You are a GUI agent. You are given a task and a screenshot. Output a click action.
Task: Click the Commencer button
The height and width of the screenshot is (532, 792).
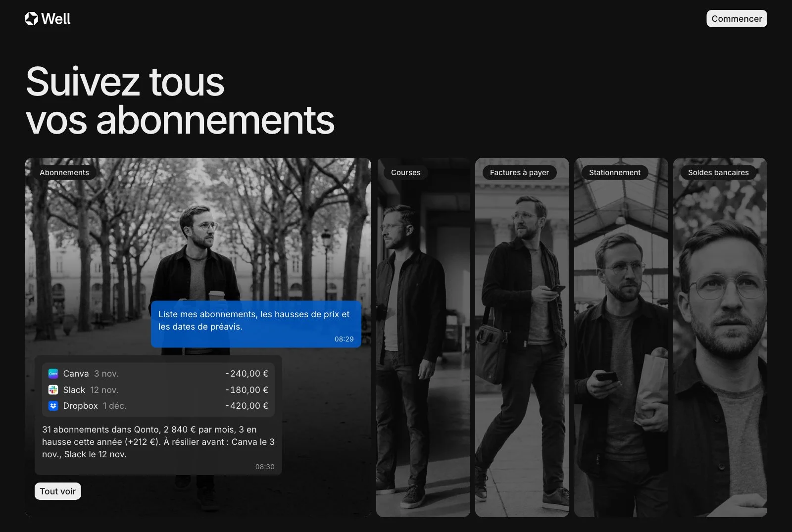737,19
